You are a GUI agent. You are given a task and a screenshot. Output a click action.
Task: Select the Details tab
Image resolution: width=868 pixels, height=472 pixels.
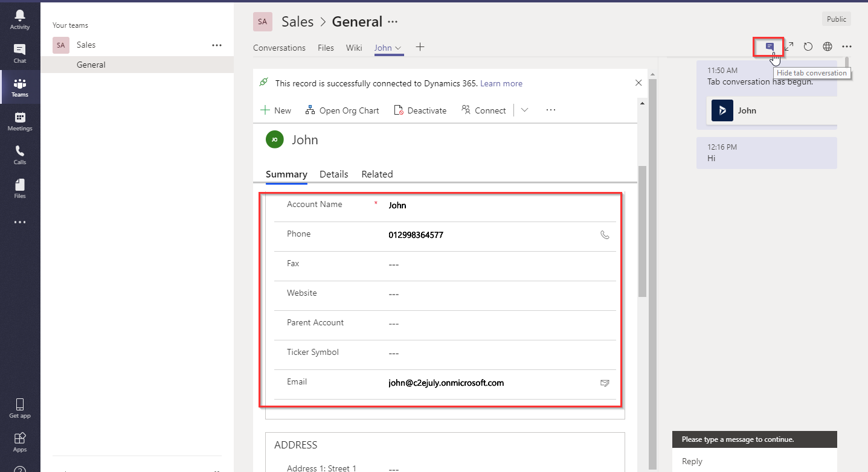[333, 174]
